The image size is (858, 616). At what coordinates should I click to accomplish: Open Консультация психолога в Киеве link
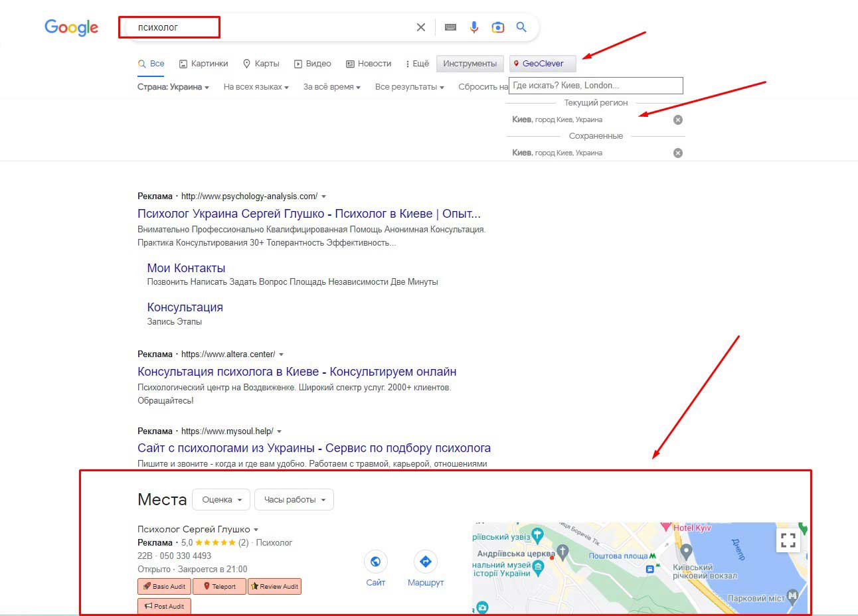tap(297, 372)
